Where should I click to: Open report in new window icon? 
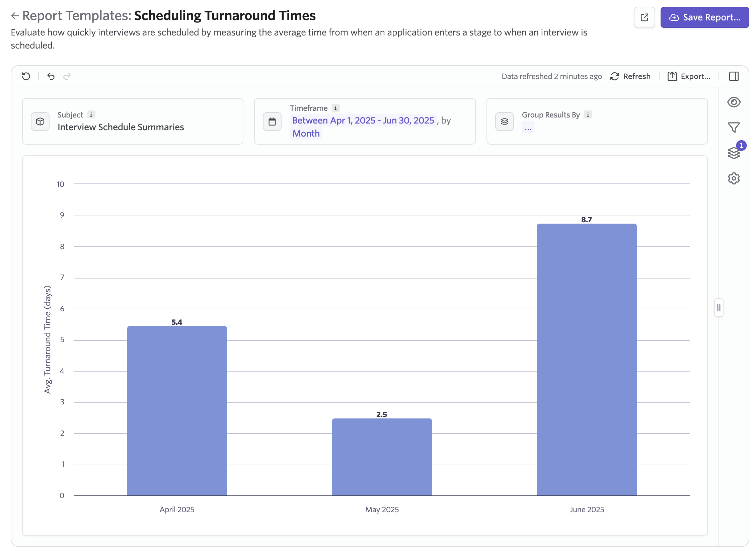tap(644, 17)
